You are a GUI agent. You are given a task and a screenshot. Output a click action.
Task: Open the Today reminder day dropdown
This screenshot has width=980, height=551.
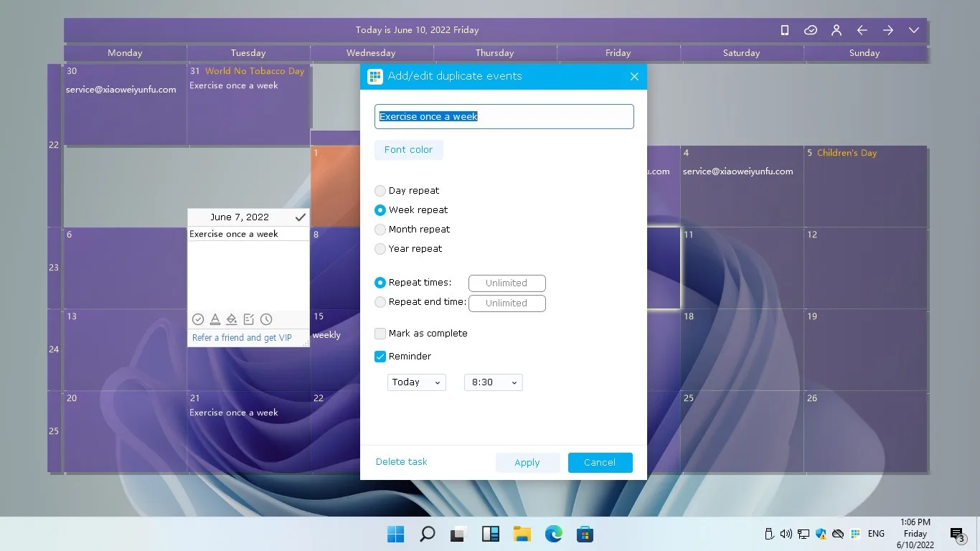click(417, 382)
